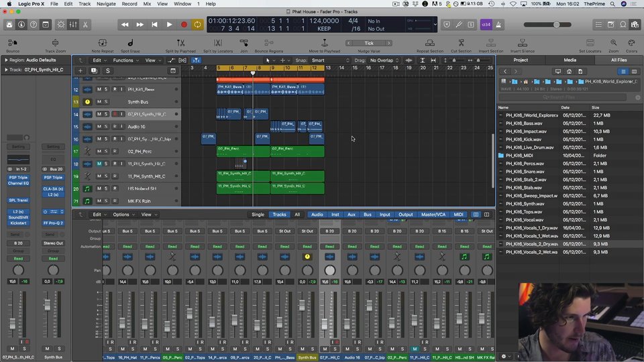Click the Bounce toolbar icon
Screen dimensions: 644x362
tap(13, 43)
